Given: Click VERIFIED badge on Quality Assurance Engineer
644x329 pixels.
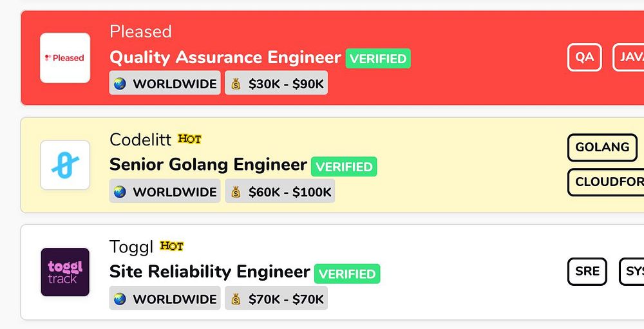Looking at the screenshot, I should 378,59.
